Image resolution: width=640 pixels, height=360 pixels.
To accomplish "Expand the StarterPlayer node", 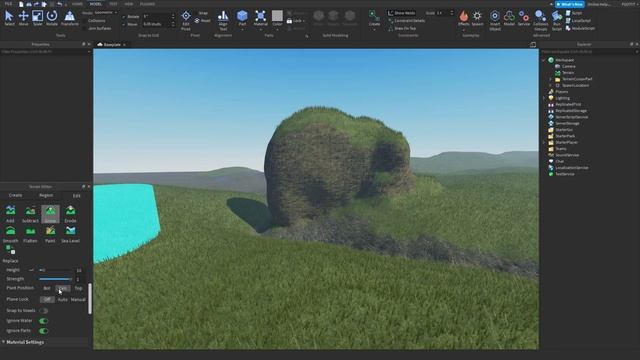I will (x=544, y=142).
